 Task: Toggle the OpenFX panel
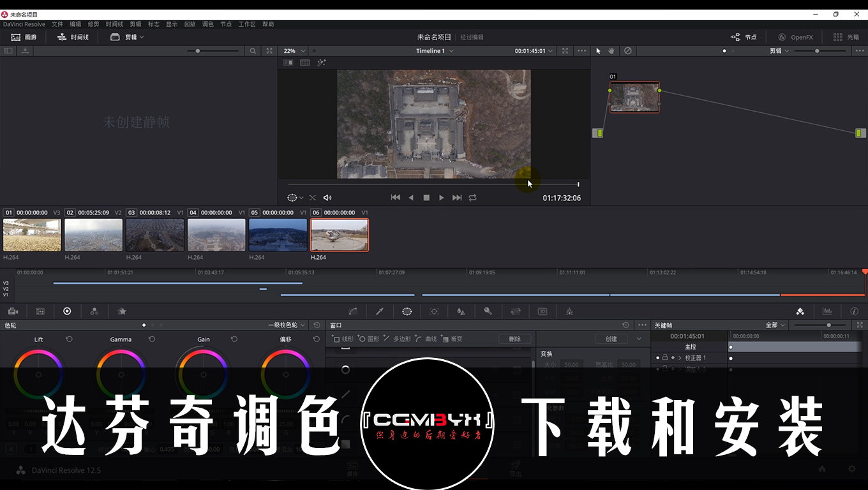[795, 37]
